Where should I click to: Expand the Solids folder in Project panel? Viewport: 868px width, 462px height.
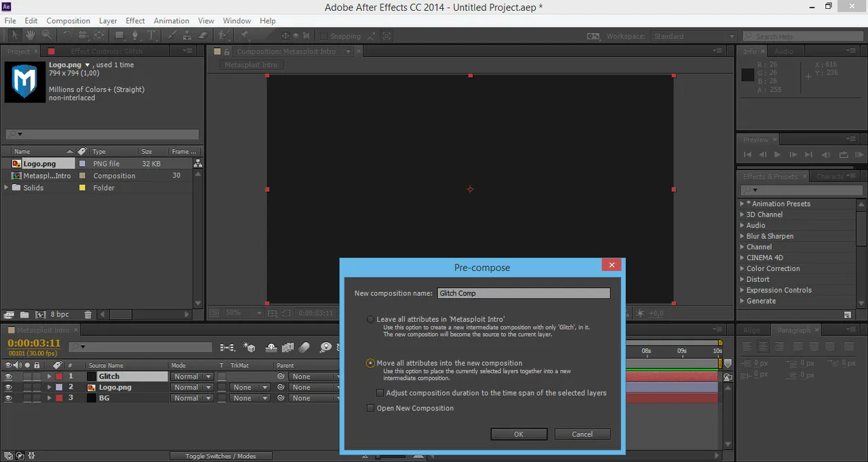point(7,188)
